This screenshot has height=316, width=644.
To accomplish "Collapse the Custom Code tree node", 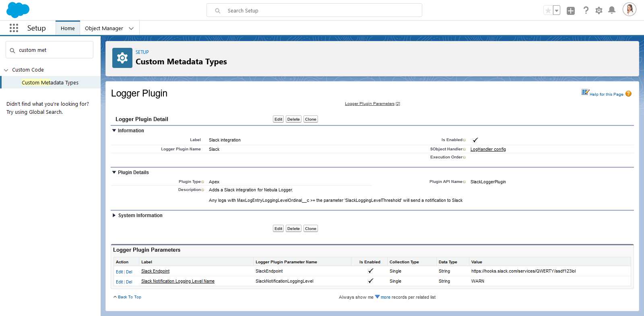I will tap(6, 70).
